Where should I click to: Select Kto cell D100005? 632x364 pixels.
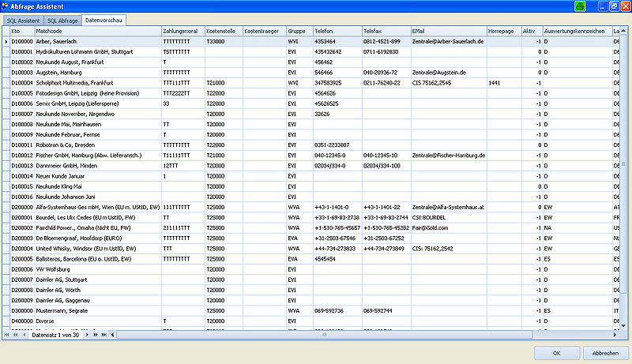(x=22, y=93)
